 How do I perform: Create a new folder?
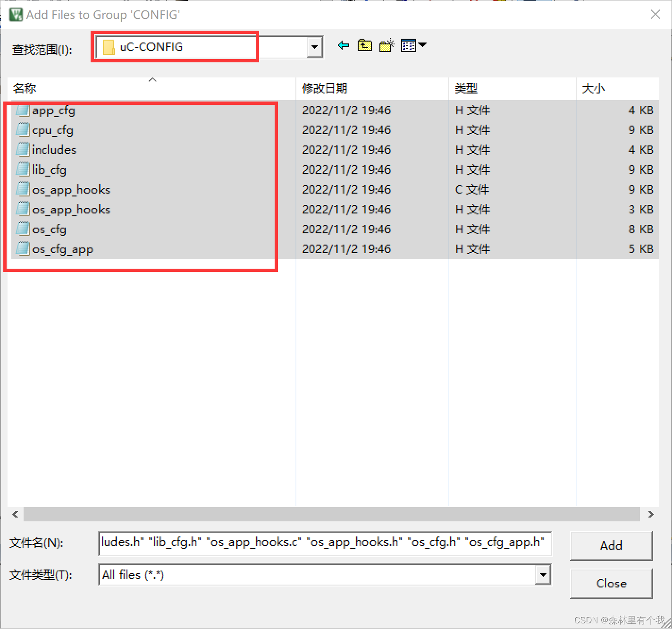click(x=386, y=46)
